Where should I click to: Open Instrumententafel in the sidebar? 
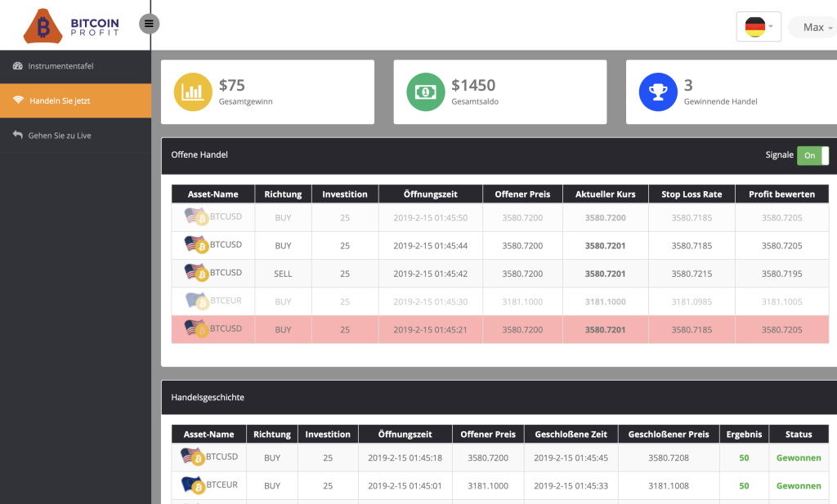pos(60,66)
